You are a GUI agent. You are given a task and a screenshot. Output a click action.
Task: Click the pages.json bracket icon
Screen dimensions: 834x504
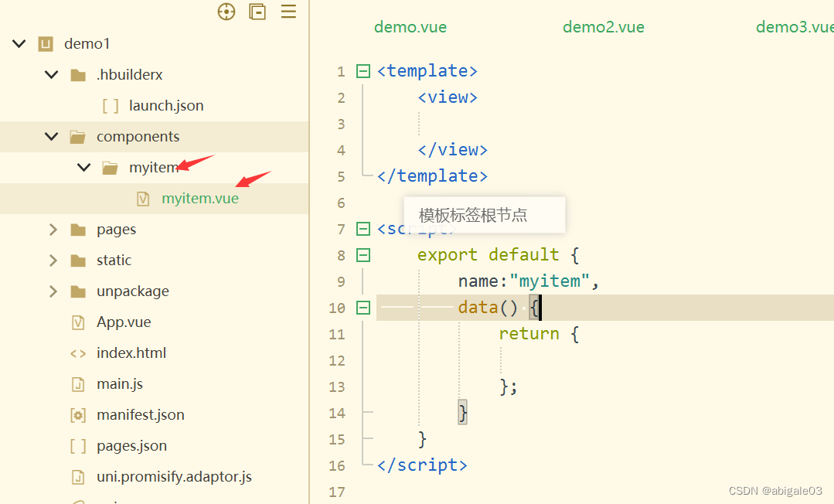78,446
